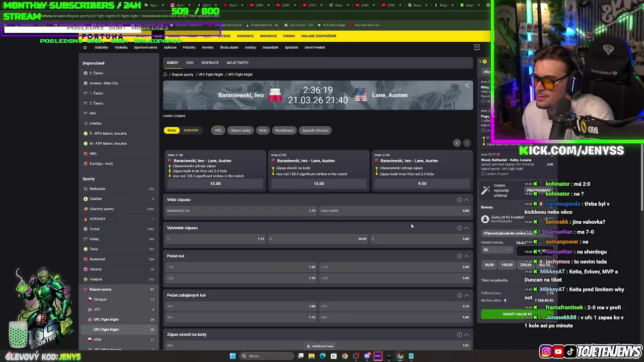The height and width of the screenshot is (362, 644).
Task: Collapse the Výsledek zápasu market
Action: pyautogui.click(x=466, y=228)
